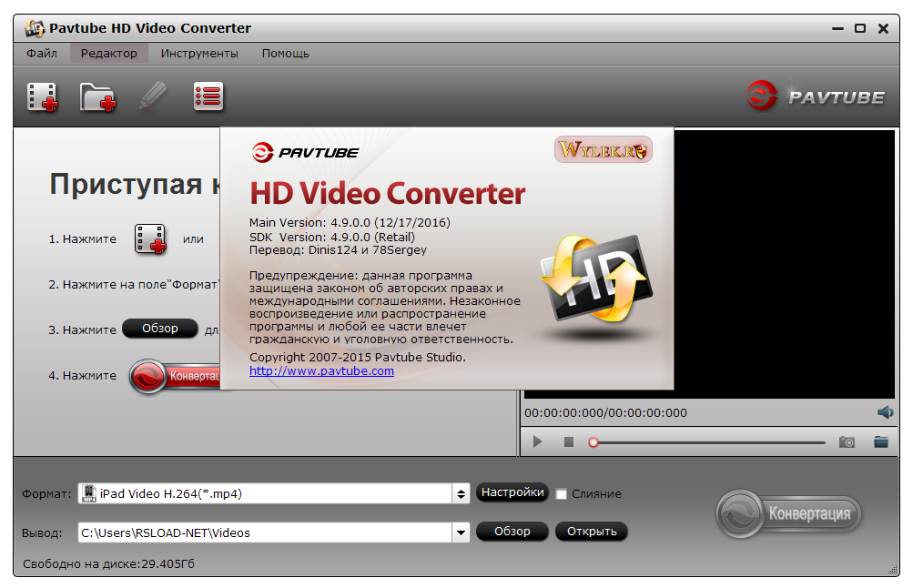Stop the preview playback
Viewport: 913px width, 588px height.
point(569,442)
